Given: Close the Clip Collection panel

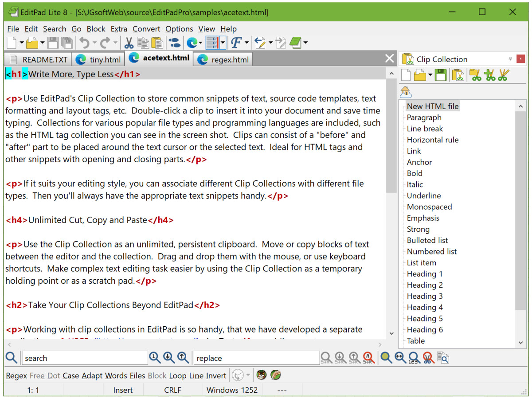Looking at the screenshot, I should point(520,59).
